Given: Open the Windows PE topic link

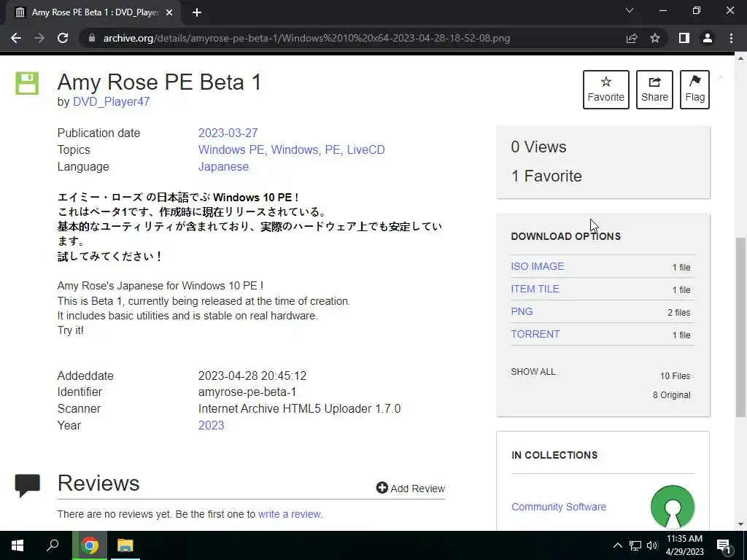Looking at the screenshot, I should coord(231,149).
